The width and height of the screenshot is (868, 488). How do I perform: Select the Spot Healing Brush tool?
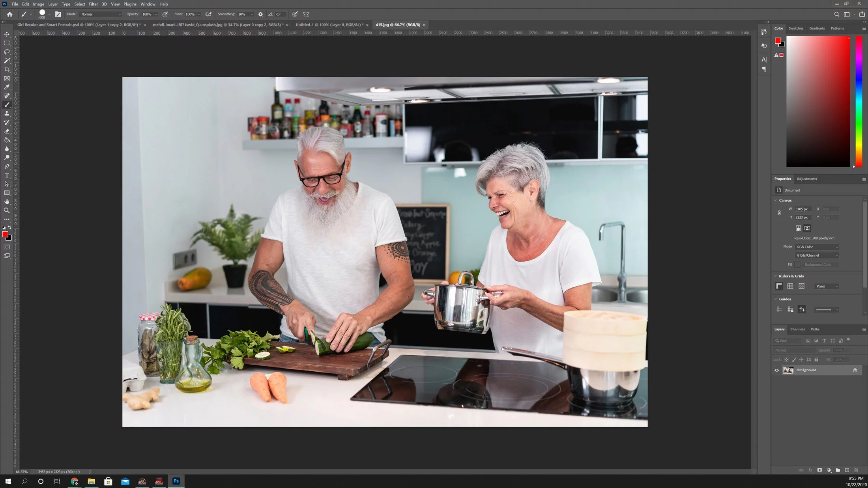pyautogui.click(x=7, y=96)
